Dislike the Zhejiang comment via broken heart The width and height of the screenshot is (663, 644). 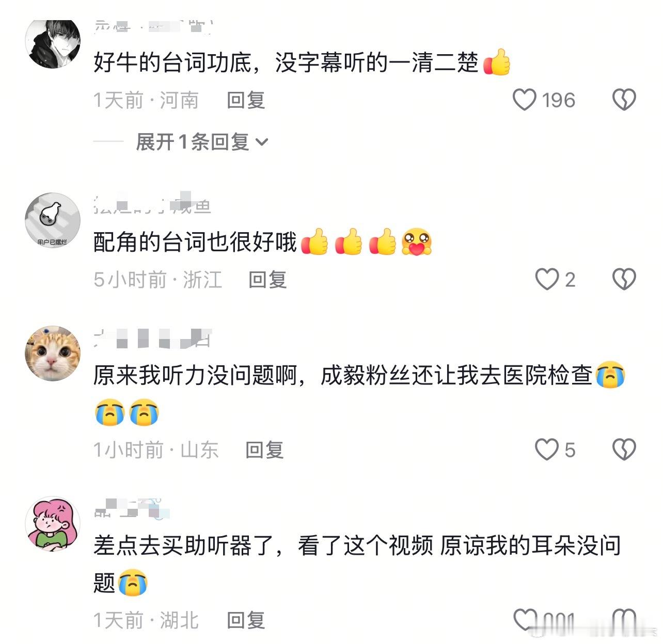pyautogui.click(x=624, y=279)
